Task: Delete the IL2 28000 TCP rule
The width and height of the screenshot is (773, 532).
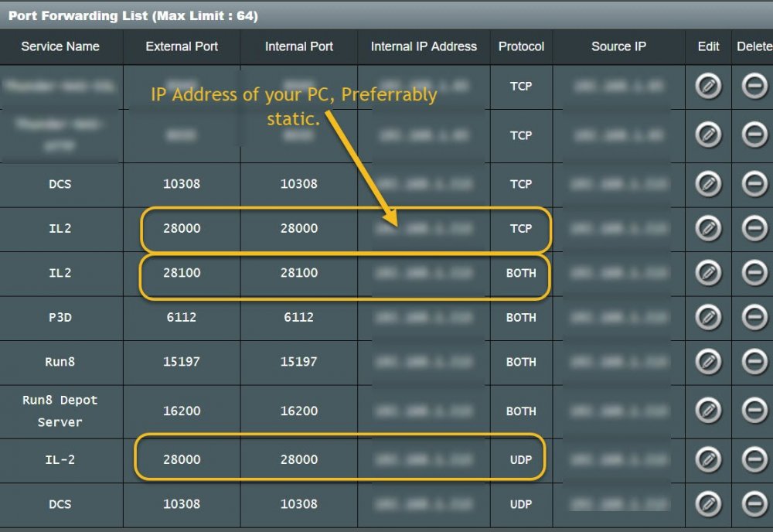Action: (754, 228)
